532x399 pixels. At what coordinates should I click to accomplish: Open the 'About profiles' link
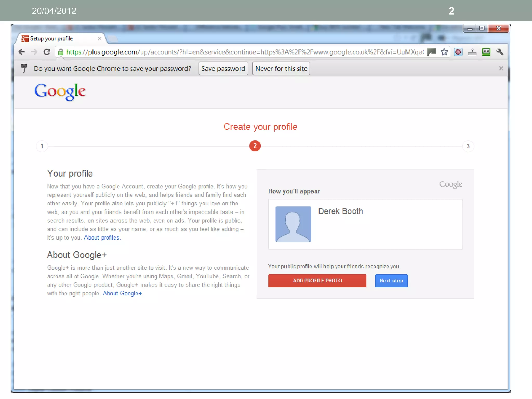click(x=102, y=238)
